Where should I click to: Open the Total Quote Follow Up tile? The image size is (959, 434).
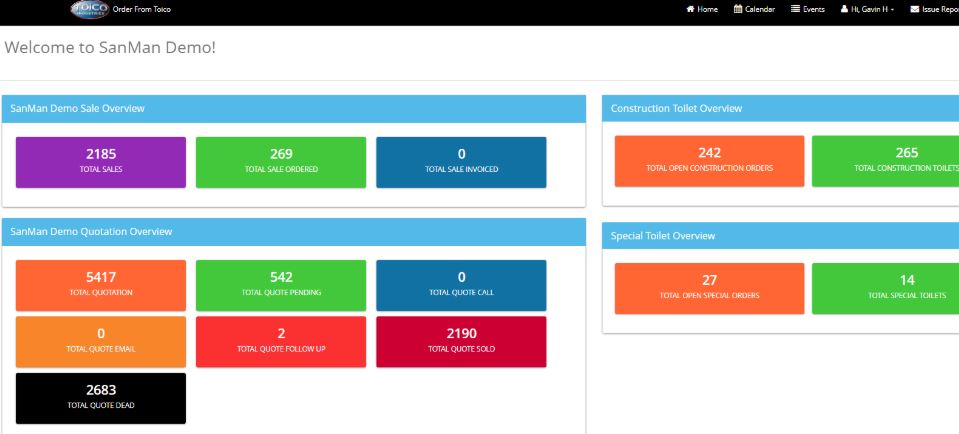[281, 341]
